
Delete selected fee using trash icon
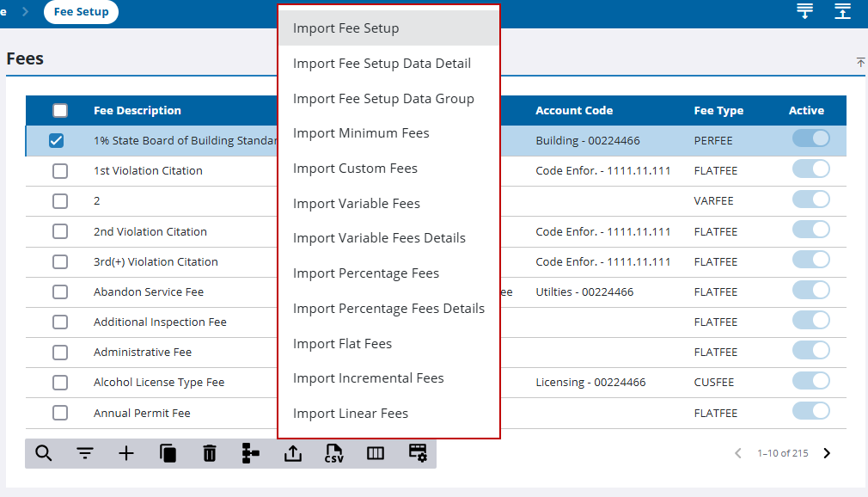(x=210, y=453)
